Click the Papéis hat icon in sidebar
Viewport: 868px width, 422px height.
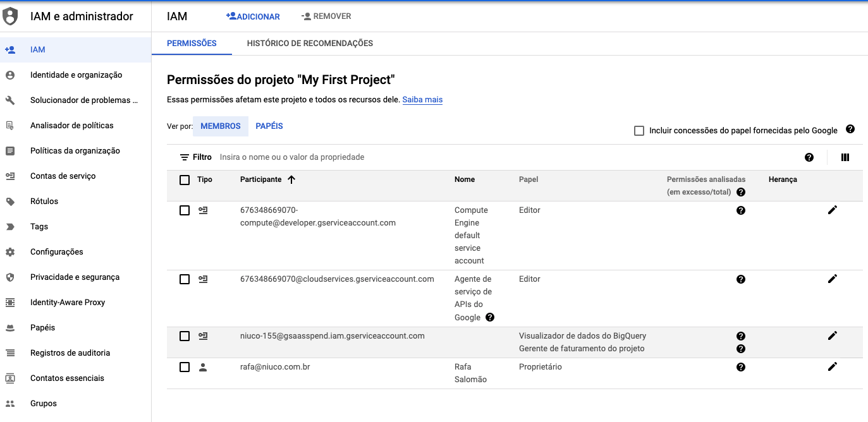coord(10,328)
